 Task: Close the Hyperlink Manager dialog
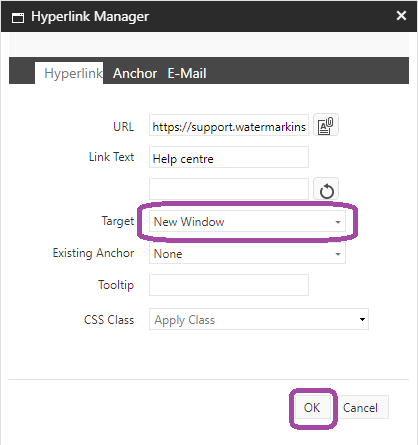[x=401, y=16]
